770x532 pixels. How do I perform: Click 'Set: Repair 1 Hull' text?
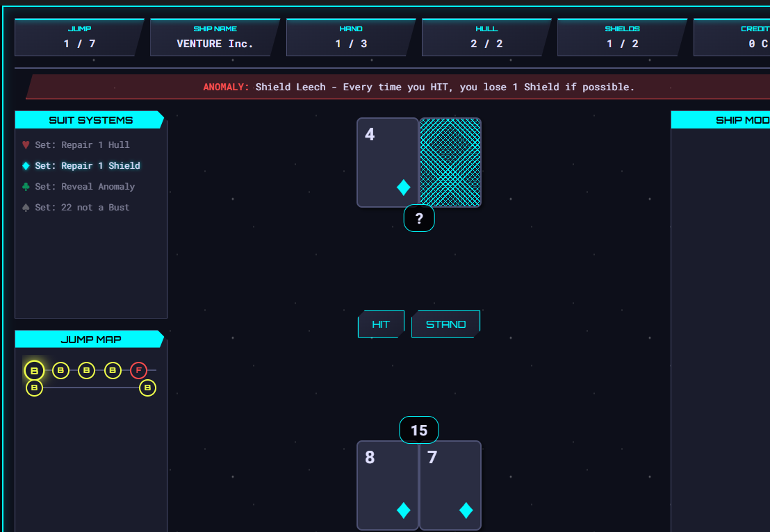click(82, 144)
